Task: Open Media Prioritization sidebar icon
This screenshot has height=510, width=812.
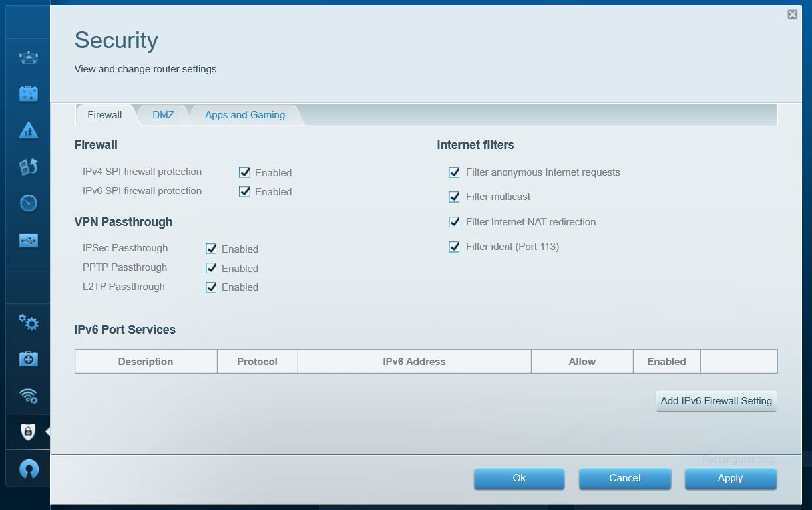Action: (x=28, y=167)
